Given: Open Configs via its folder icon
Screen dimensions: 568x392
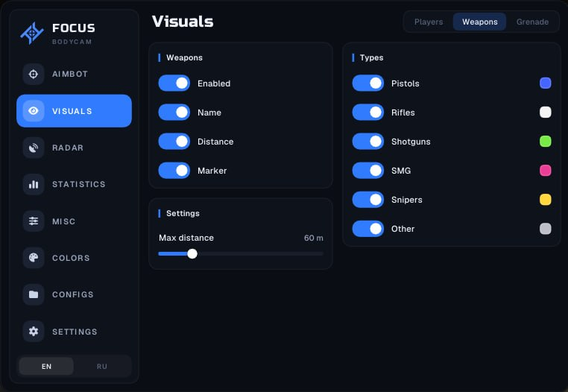Looking at the screenshot, I should coord(34,294).
